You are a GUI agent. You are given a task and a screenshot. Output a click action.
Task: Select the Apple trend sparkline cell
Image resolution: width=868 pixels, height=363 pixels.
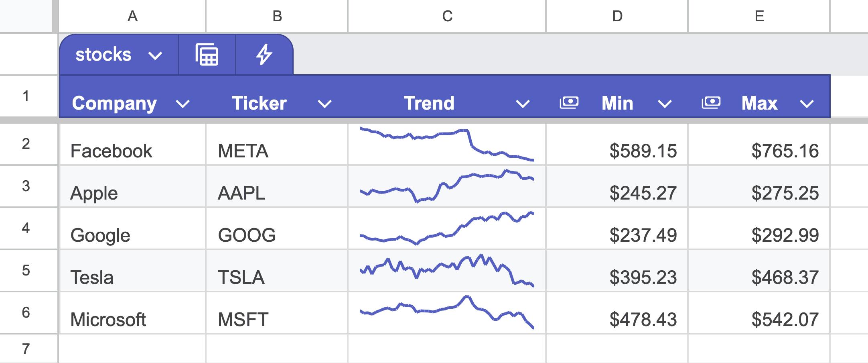pos(447,187)
